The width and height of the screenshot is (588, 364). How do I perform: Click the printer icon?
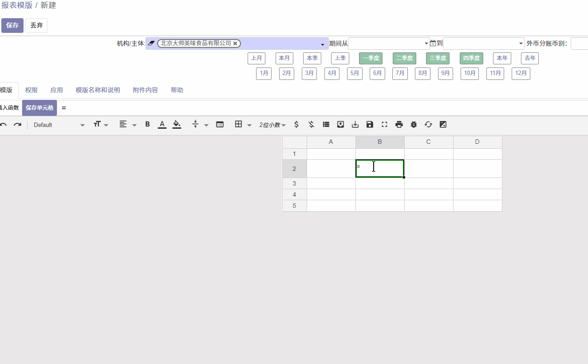point(399,125)
